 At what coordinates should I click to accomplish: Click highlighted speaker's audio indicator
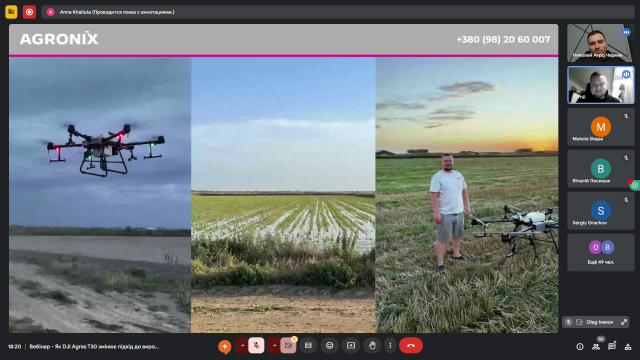point(626,74)
